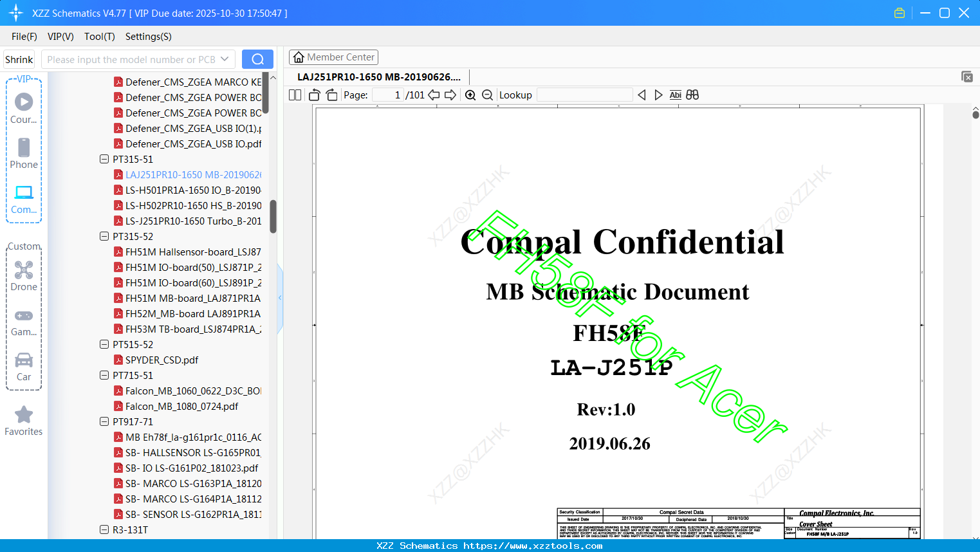Click the page number input box
This screenshot has width=980, height=552.
pos(388,95)
